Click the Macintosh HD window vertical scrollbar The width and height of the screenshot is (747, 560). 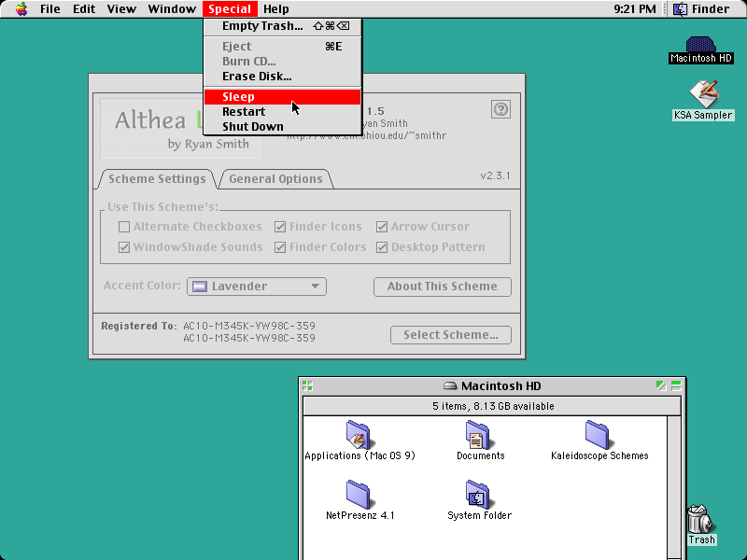(673, 487)
